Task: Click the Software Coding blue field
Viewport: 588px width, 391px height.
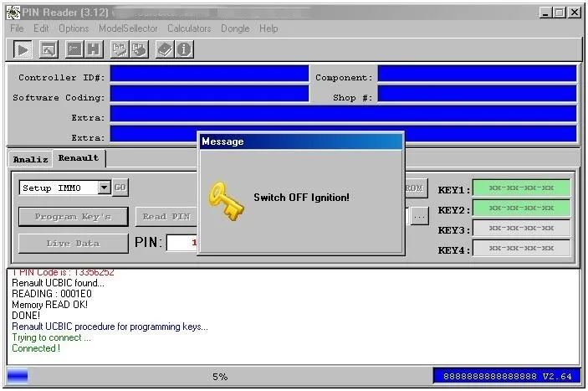Action: tap(210, 94)
